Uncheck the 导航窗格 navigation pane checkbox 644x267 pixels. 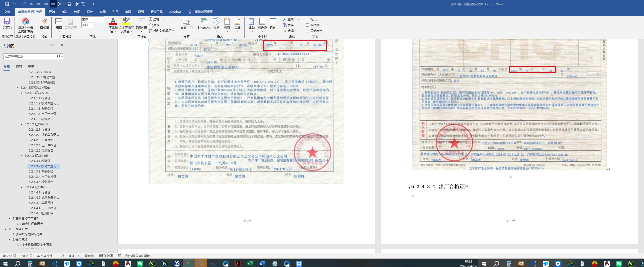[x=308, y=31]
